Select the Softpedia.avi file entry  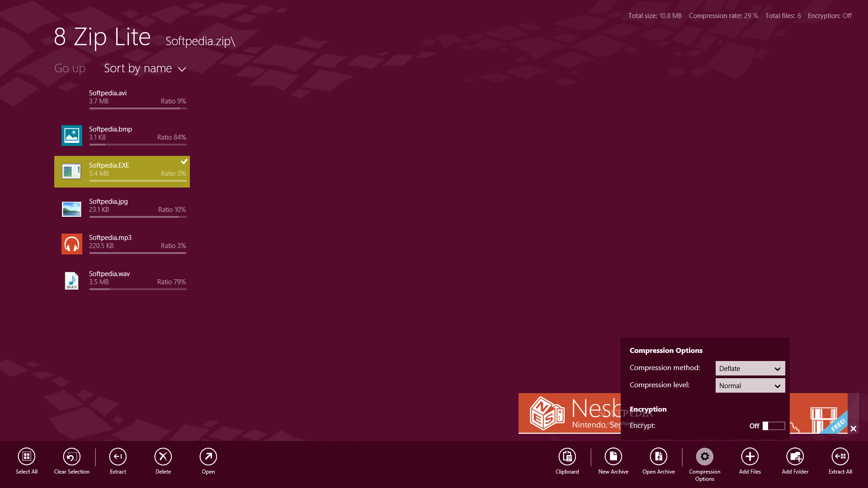coord(122,99)
